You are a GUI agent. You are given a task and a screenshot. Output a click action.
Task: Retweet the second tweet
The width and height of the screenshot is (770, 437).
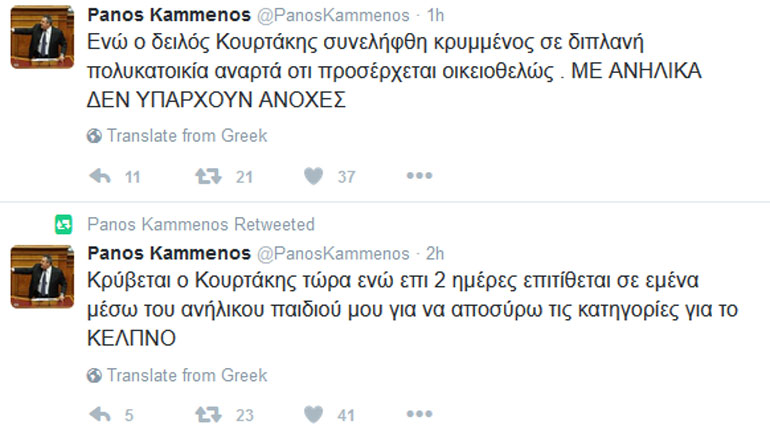208,415
